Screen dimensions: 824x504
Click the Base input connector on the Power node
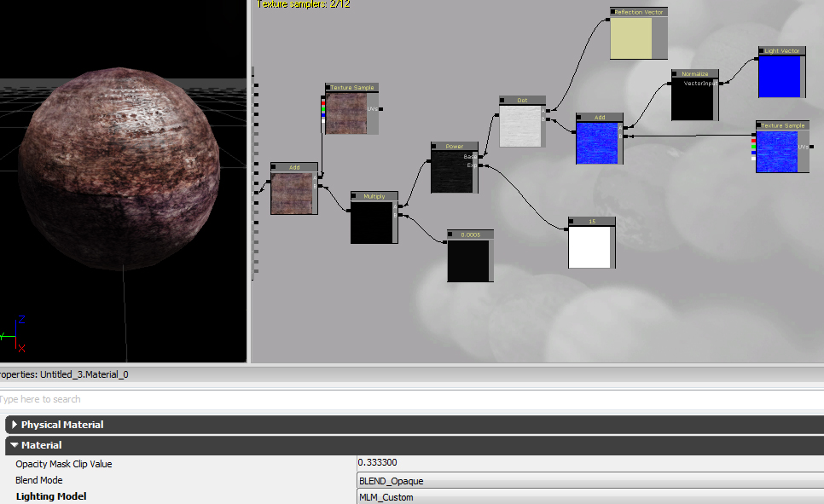[x=480, y=157]
